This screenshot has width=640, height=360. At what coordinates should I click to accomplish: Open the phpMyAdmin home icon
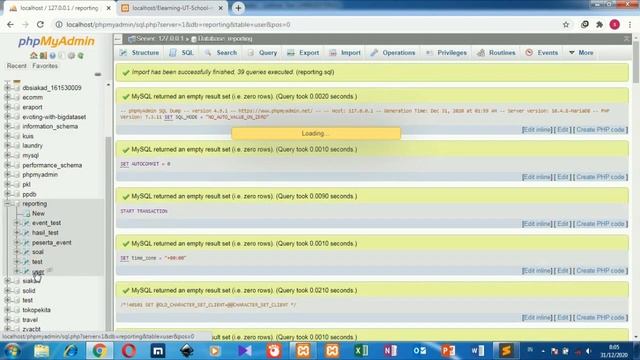pos(33,56)
